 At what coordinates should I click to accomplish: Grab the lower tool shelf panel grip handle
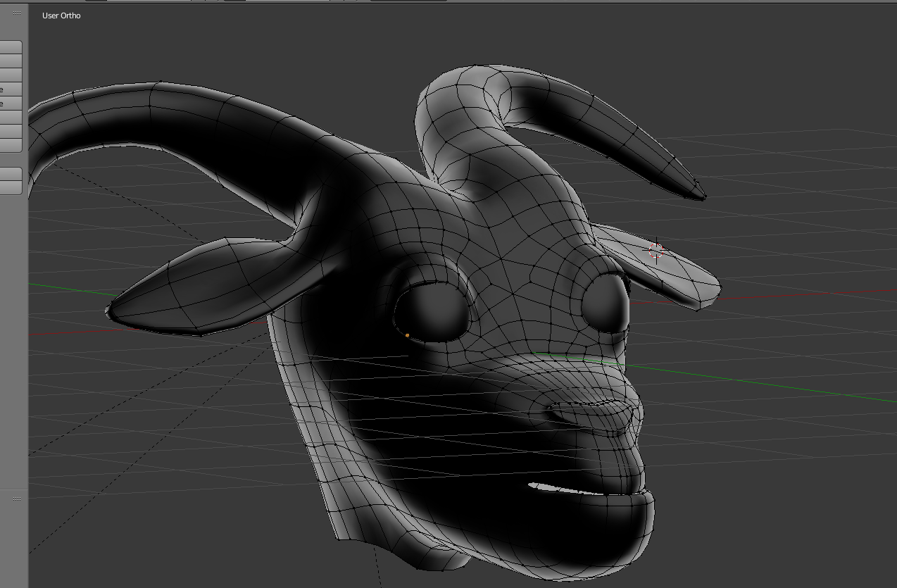coord(17,499)
